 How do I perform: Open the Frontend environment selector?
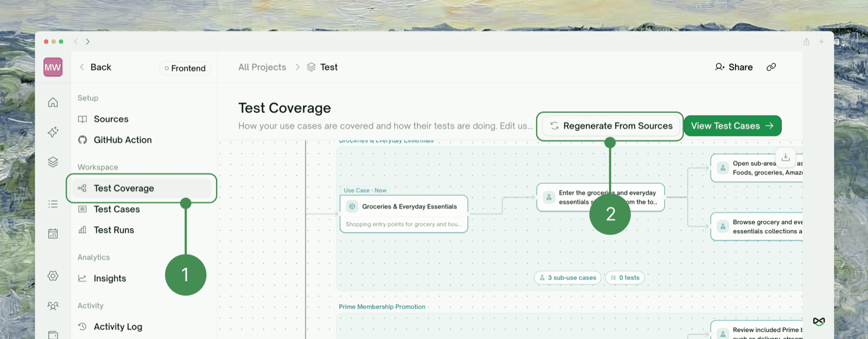pos(185,68)
